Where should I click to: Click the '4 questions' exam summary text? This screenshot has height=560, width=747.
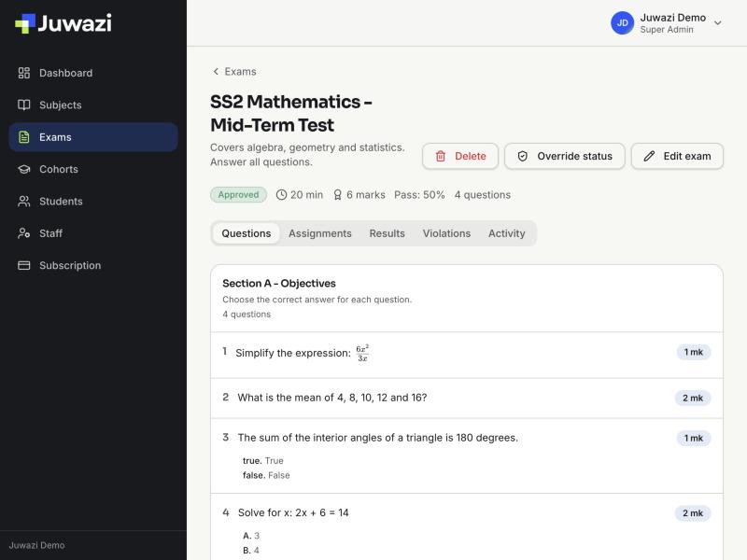pyautogui.click(x=482, y=195)
